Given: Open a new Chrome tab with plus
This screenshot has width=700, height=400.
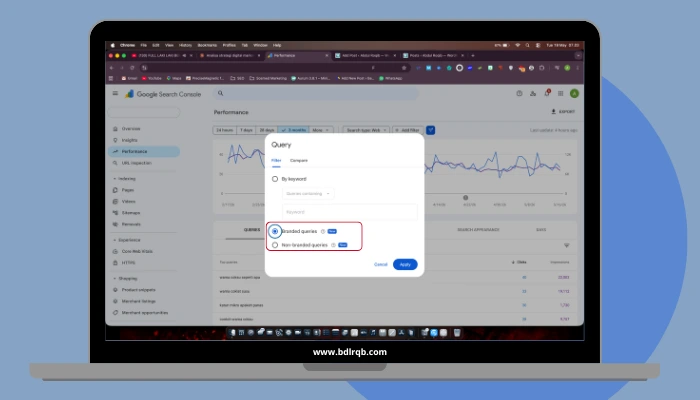Looking at the screenshot, I should [473, 56].
